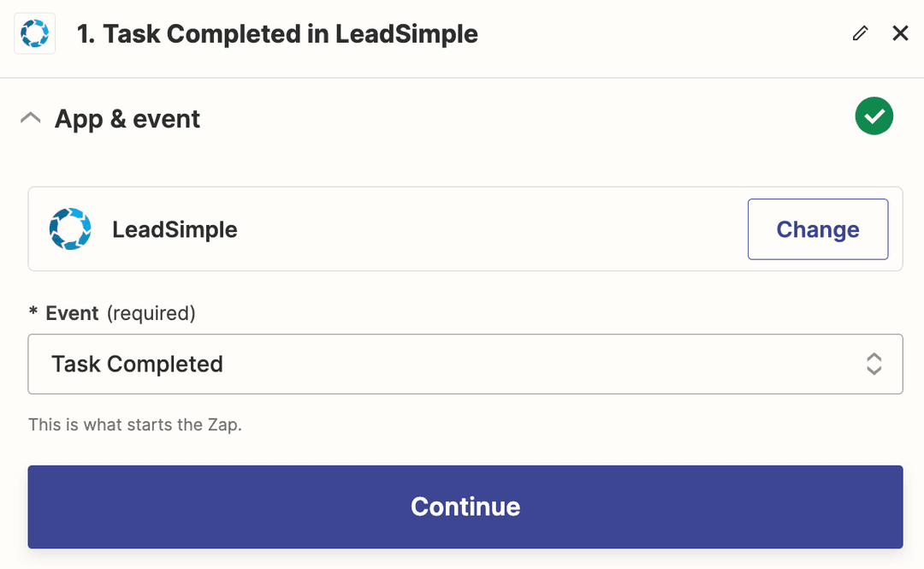Click the "Event" field label
The width and height of the screenshot is (924, 569).
point(72,313)
